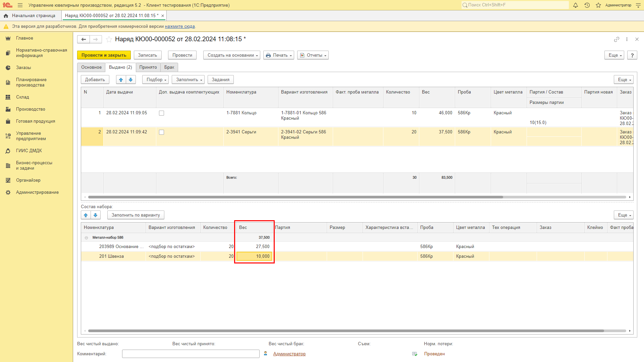
Task: Click horizontal scrollbar of set composition
Action: pos(346,331)
